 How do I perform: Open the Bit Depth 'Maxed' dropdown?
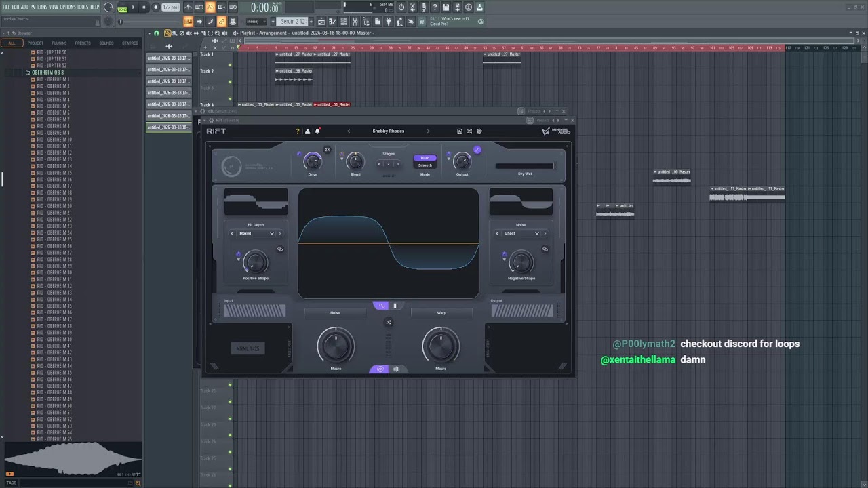pos(256,233)
